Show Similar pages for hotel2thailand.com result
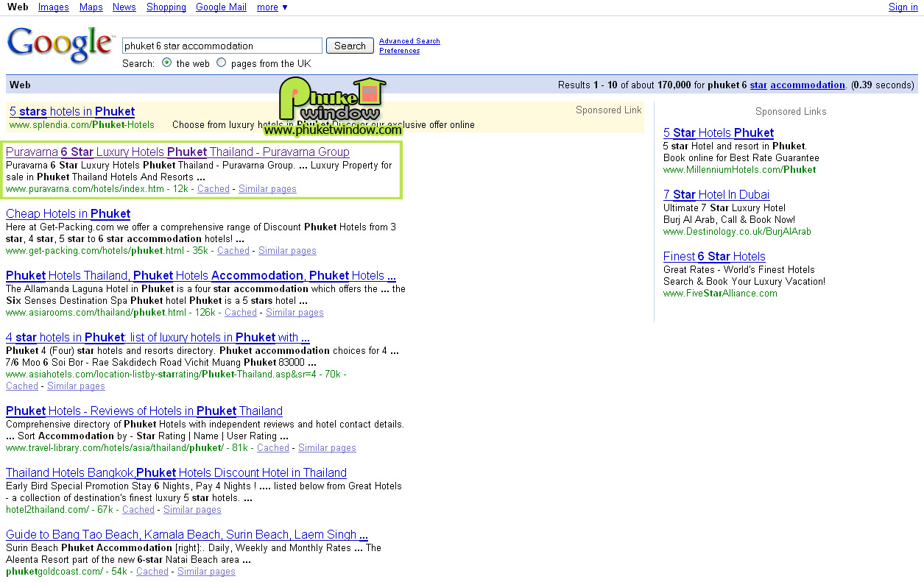This screenshot has width=924, height=582. [192, 510]
